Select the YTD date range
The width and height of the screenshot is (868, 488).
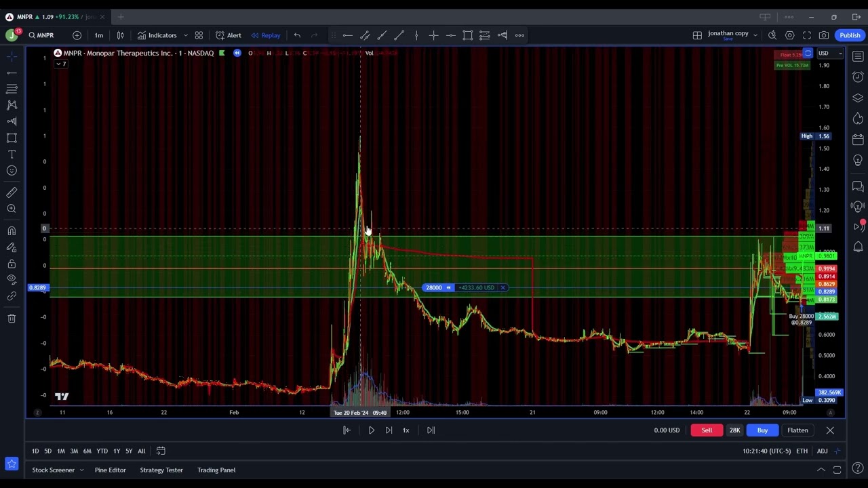pyautogui.click(x=102, y=451)
